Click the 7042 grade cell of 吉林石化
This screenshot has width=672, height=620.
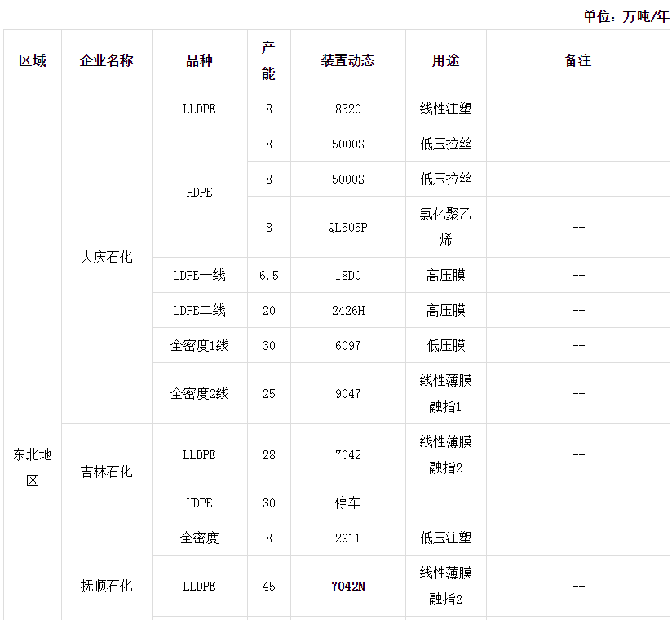pos(348,455)
